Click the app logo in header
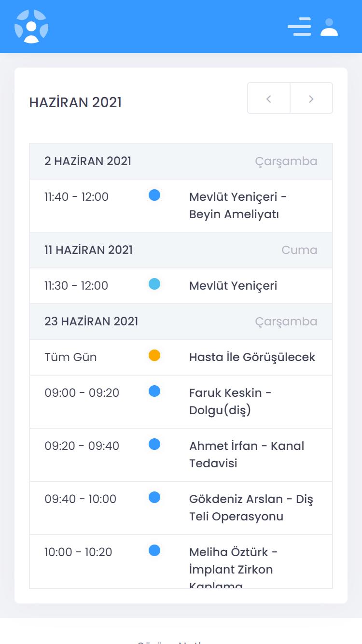362x644 pixels. pyautogui.click(x=31, y=27)
